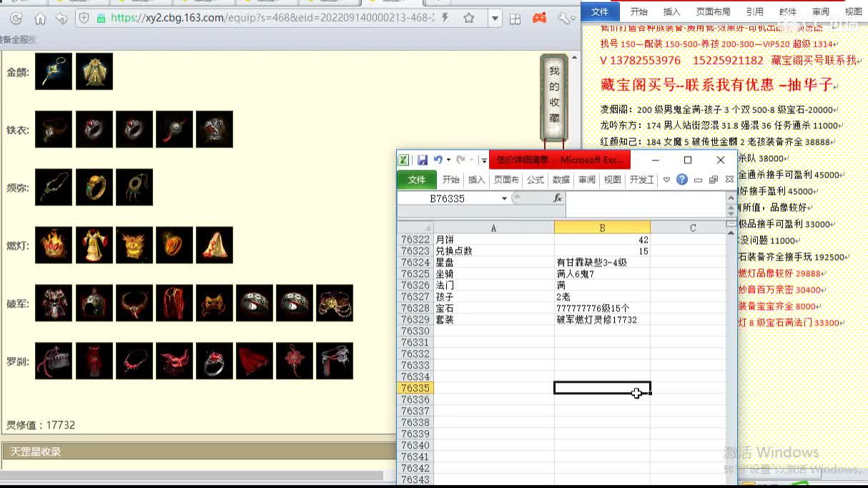Click Excel select-all corner button
Screen dimensions: 868x488
click(415, 228)
